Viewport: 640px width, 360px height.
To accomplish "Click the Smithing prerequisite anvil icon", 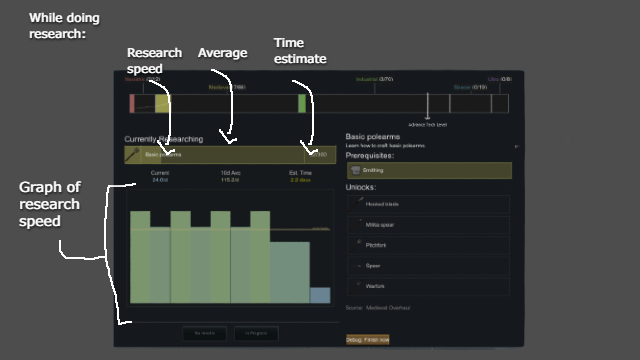I will tap(356, 170).
